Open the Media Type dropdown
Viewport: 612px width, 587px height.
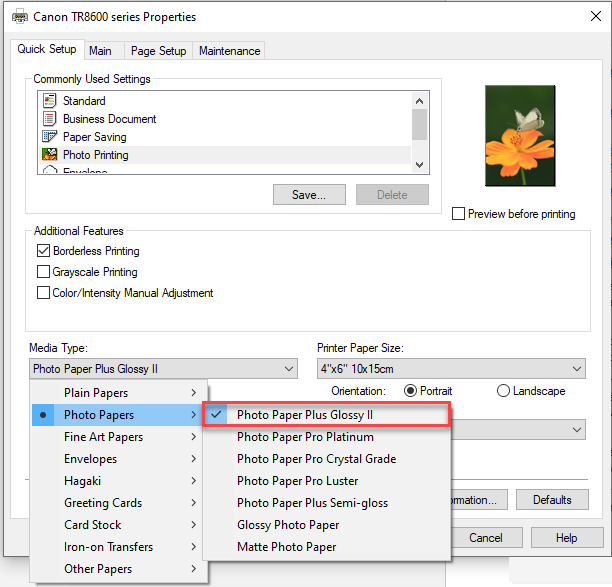click(163, 369)
